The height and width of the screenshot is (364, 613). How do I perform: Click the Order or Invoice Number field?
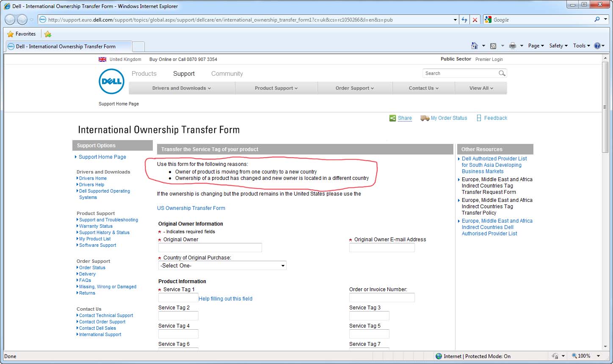pyautogui.click(x=382, y=298)
